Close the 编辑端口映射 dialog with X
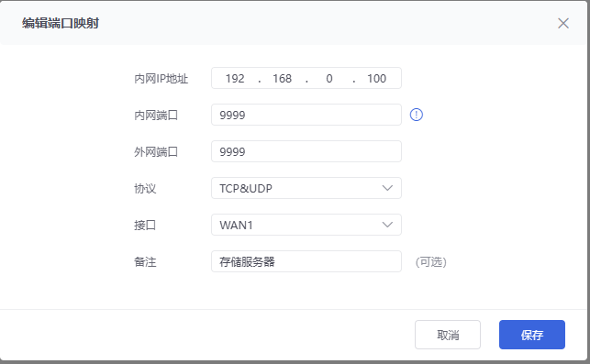Image resolution: width=590 pixels, height=364 pixels. click(x=562, y=23)
